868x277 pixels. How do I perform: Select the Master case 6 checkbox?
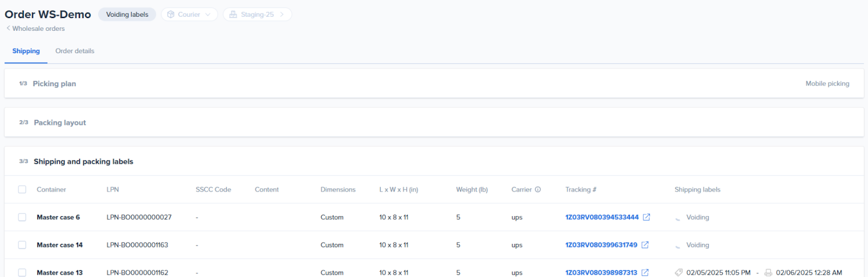click(22, 217)
